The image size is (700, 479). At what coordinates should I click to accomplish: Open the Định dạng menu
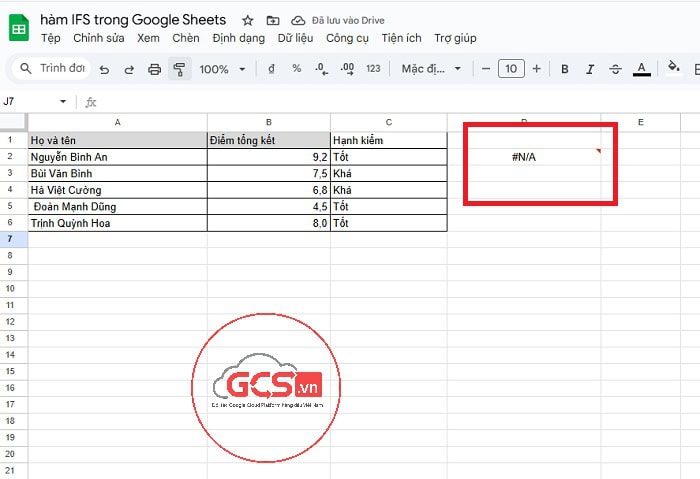pyautogui.click(x=239, y=38)
